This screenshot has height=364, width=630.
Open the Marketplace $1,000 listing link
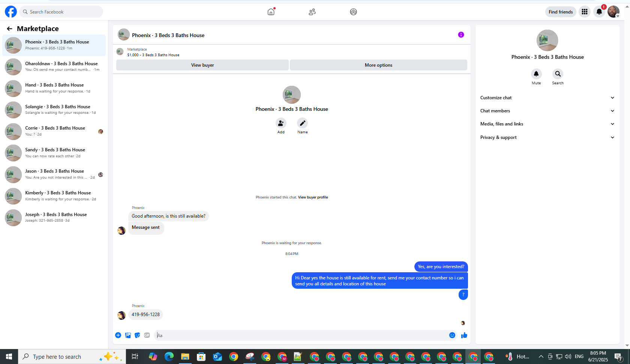pos(153,55)
